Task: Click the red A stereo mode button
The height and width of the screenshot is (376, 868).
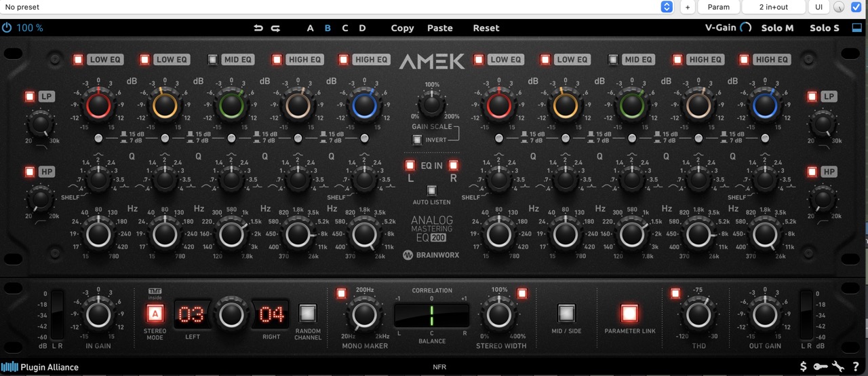Action: click(x=155, y=314)
